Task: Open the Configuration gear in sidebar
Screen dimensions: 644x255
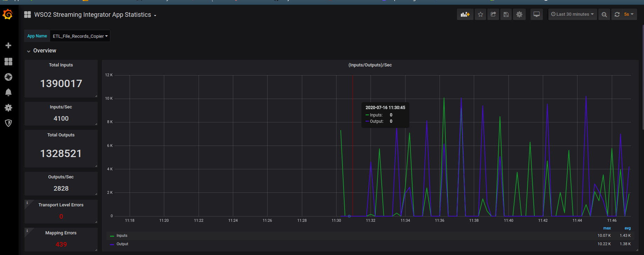Action: coord(8,108)
